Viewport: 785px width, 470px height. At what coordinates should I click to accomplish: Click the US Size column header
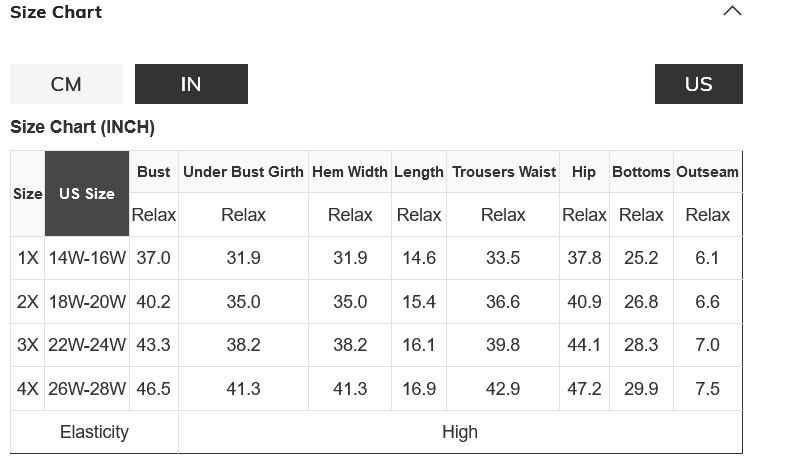point(87,194)
